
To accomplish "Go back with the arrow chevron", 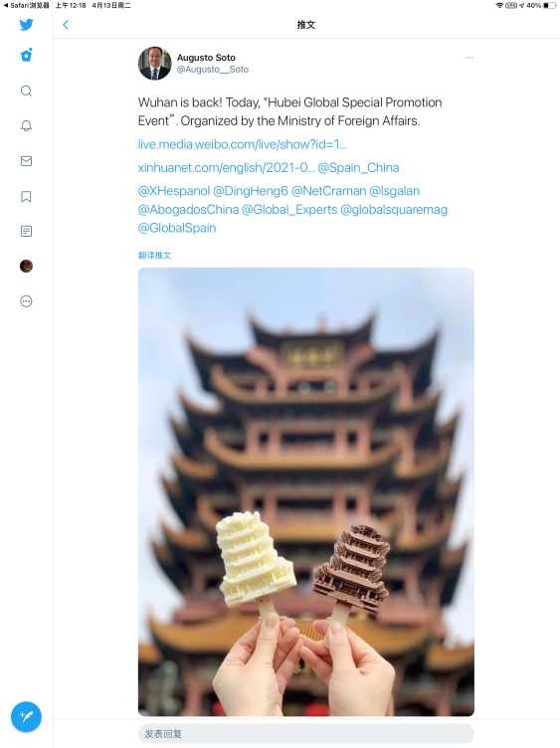I will point(66,25).
